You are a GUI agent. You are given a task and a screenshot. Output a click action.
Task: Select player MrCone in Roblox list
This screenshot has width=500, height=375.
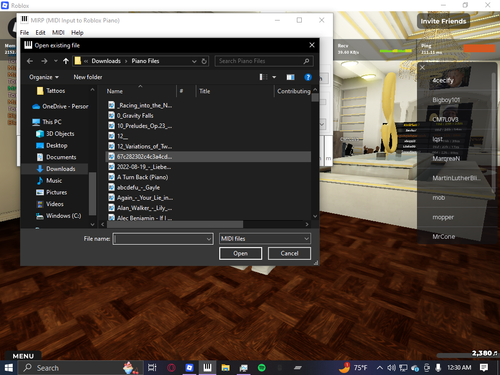coord(444,237)
